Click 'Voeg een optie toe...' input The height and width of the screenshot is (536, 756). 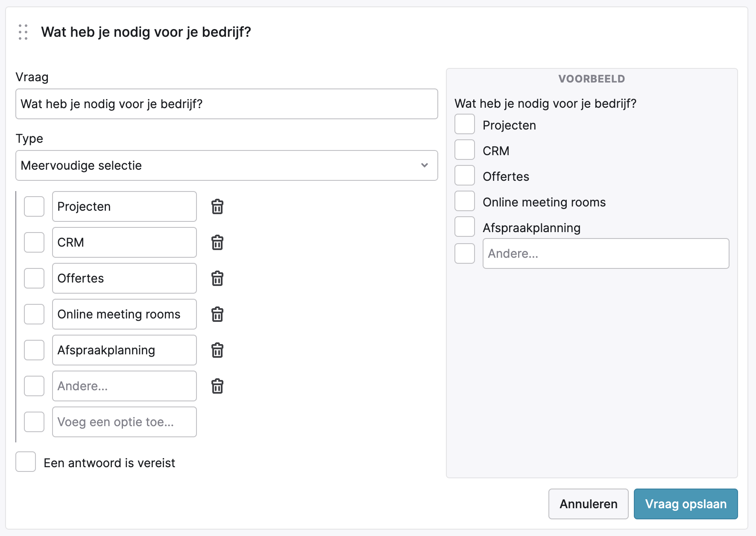tap(124, 422)
